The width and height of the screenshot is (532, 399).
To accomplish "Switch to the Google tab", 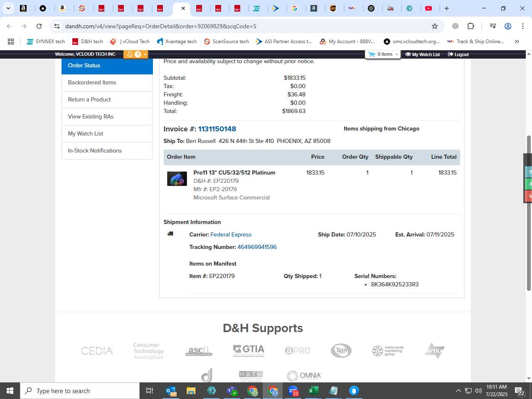I will (x=295, y=8).
